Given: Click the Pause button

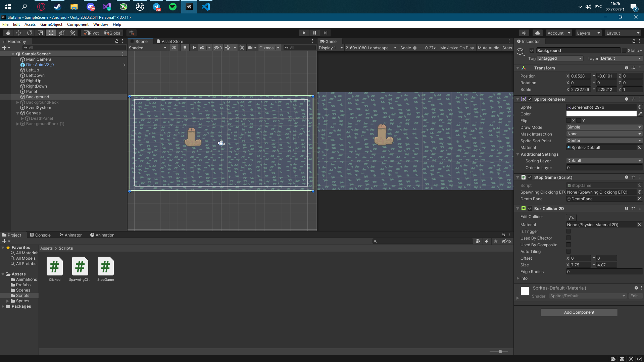Looking at the screenshot, I should click(315, 33).
